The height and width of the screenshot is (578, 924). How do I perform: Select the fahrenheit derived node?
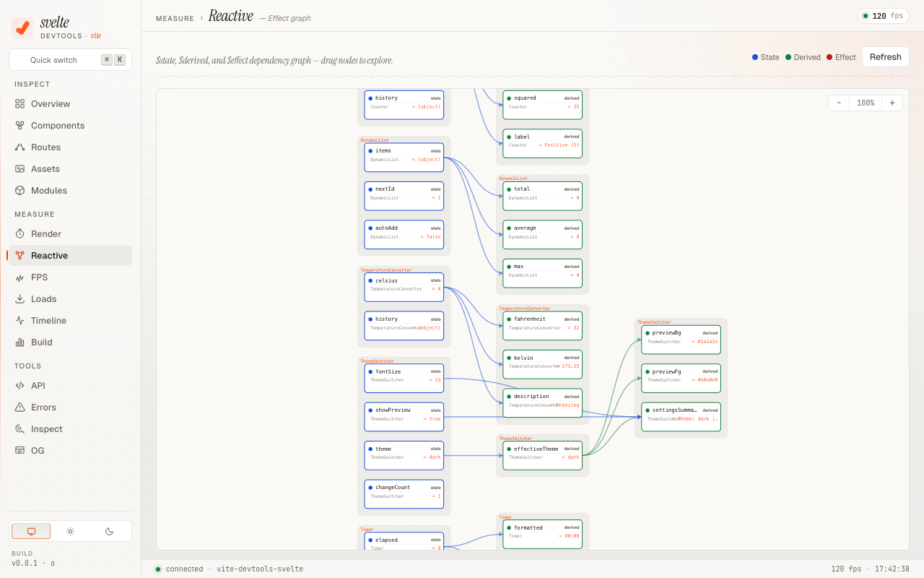pyautogui.click(x=543, y=326)
